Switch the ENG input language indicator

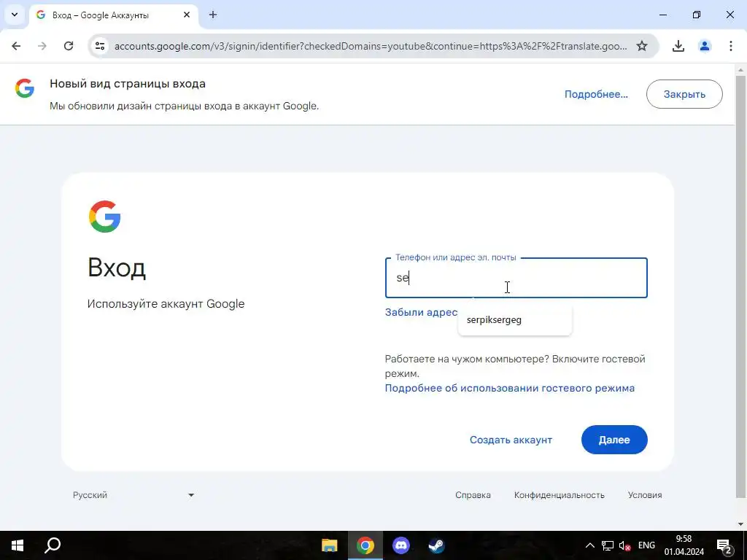tap(646, 545)
